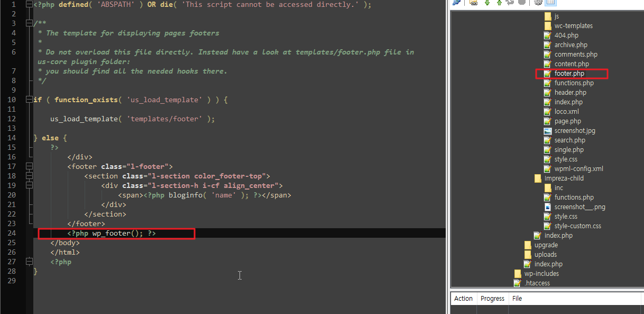The width and height of the screenshot is (644, 314).
Task: Collapse the if-block fold marker on line 10
Action: [29, 100]
